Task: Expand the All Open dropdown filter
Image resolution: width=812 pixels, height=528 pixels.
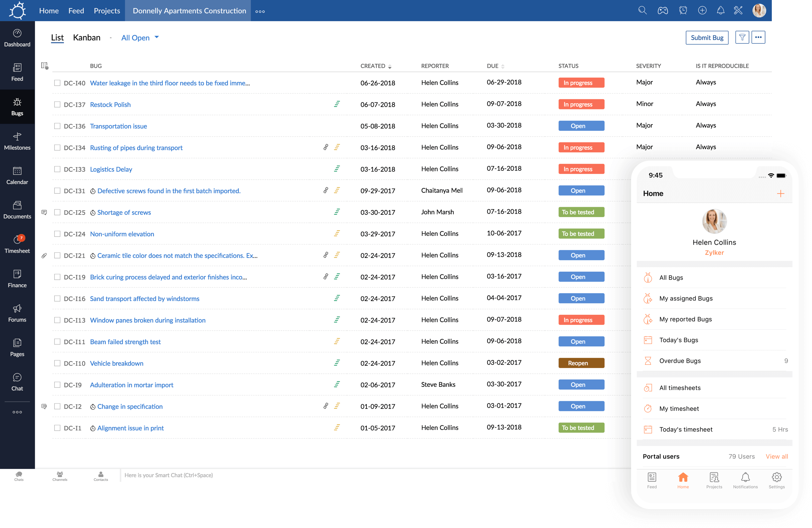Action: click(x=140, y=37)
